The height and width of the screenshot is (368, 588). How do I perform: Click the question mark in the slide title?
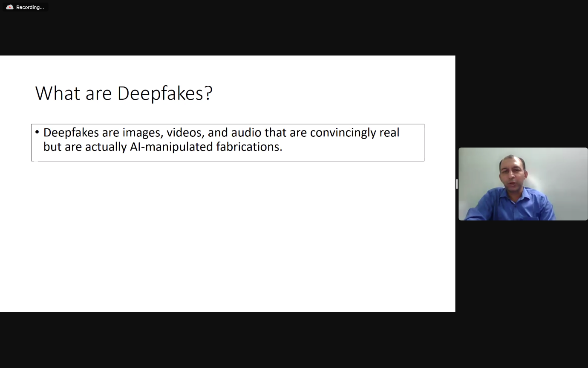pos(208,93)
